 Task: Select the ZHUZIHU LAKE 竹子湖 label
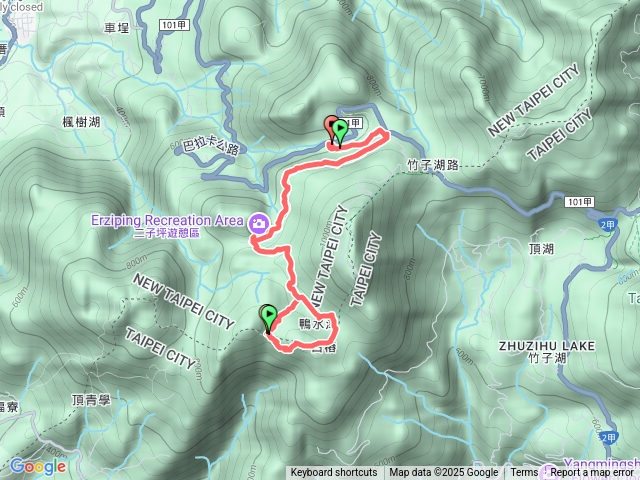pos(547,352)
